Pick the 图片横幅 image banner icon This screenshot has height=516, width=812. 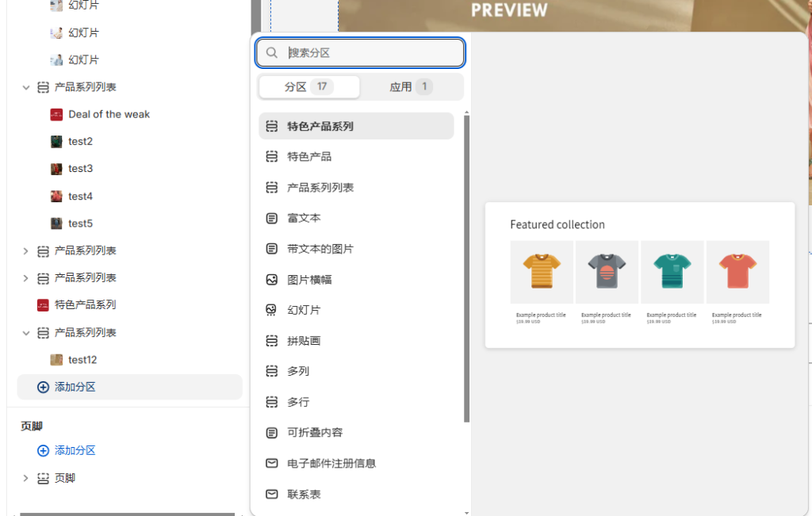270,279
